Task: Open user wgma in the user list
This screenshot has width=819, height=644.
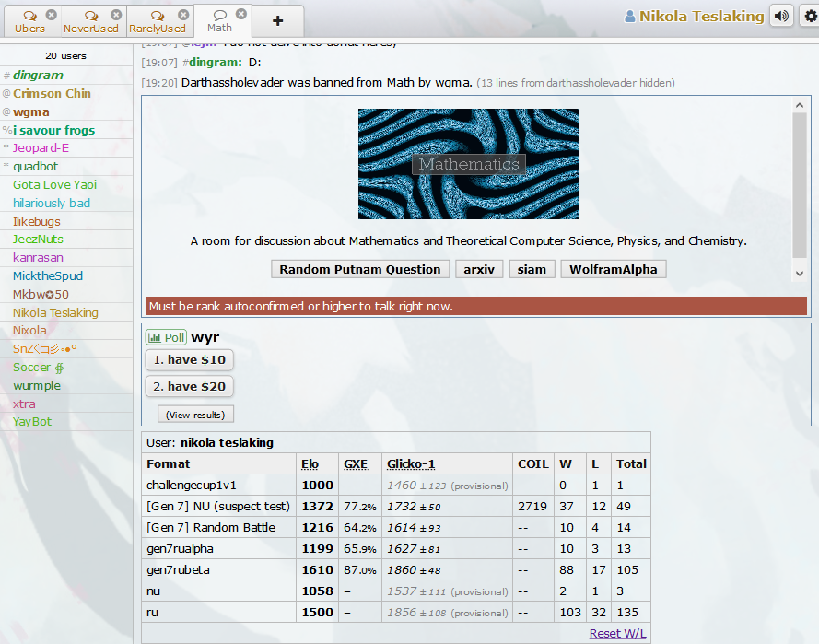Action: (x=31, y=111)
